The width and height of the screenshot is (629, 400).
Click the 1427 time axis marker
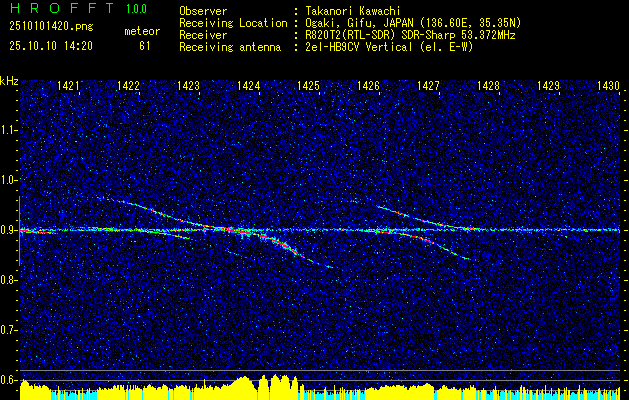click(428, 85)
